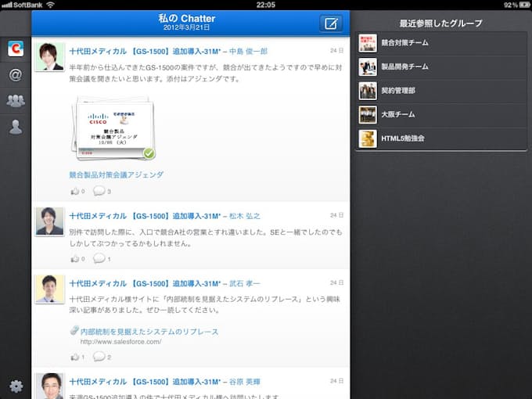Viewport: 532px width, 399px height.
Task: Like the post by 中島 俊一郎
Action: 77,191
